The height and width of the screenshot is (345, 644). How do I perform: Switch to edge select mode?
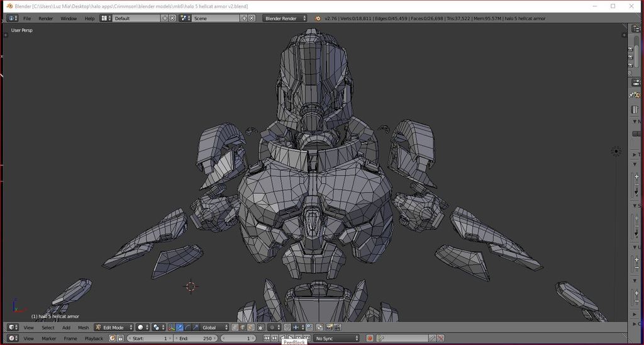tap(242, 327)
